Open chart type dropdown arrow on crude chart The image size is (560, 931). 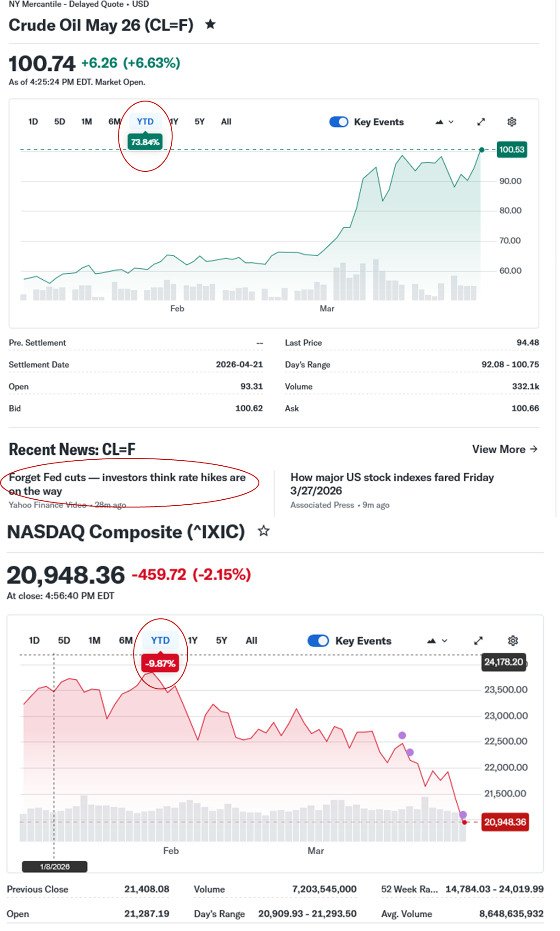point(451,122)
